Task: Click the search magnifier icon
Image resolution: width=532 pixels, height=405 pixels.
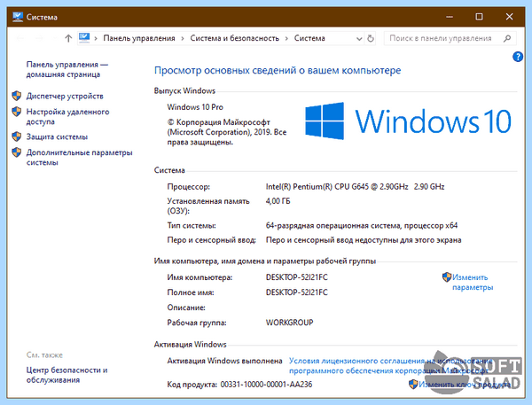Action: [x=507, y=38]
